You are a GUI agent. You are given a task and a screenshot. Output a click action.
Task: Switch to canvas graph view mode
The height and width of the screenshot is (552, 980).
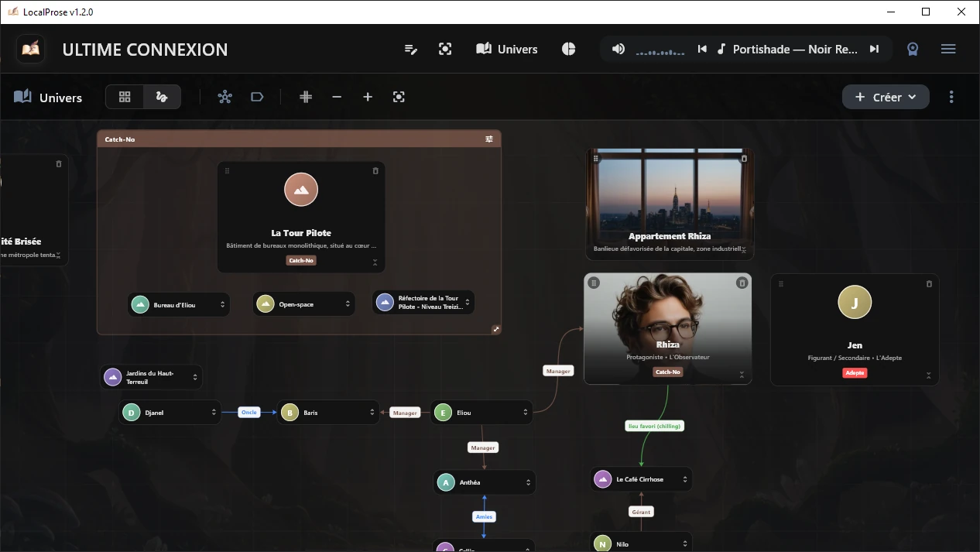(x=162, y=97)
